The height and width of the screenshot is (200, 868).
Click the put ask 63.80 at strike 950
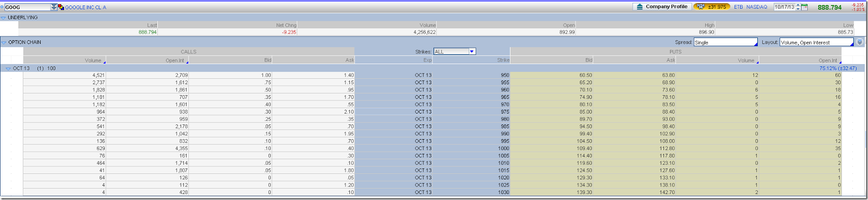tap(668, 75)
